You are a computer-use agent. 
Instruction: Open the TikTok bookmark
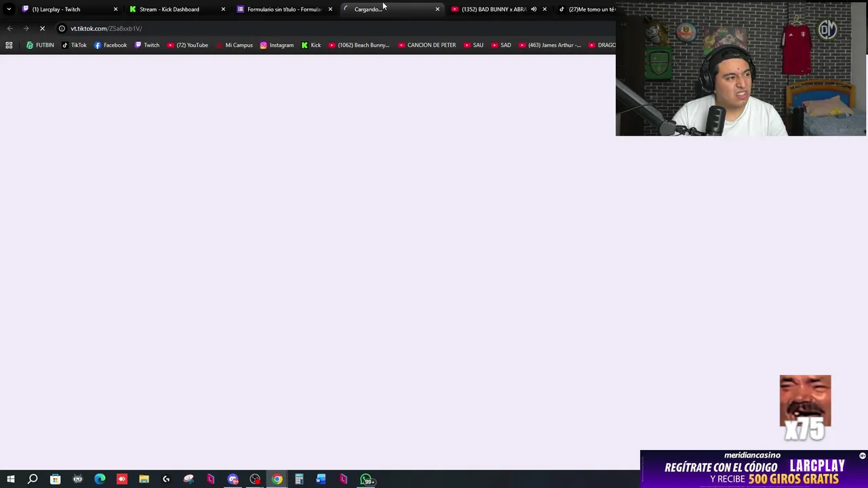coord(74,45)
